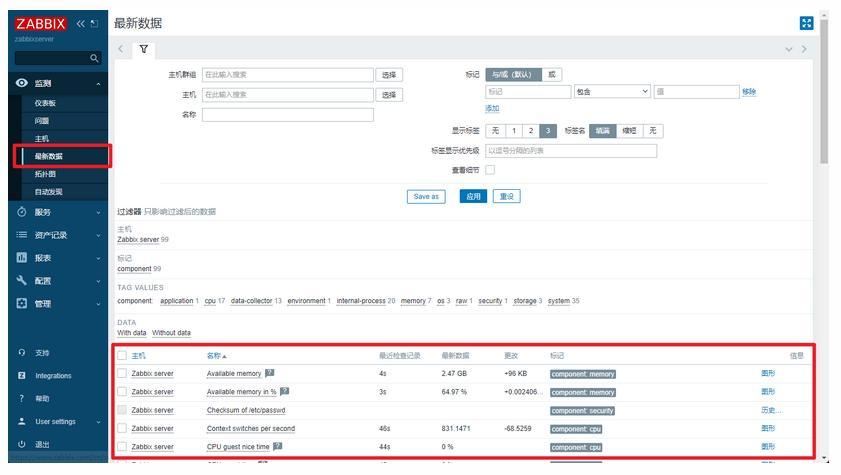841x475 pixels.
Task: Open the filter tabs dropdown chevron
Action: click(x=788, y=49)
